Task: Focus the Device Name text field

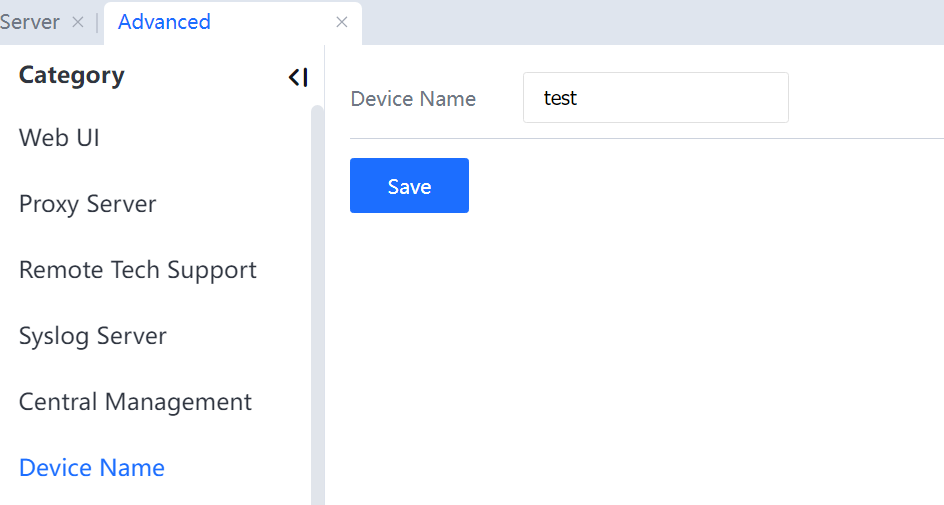Action: tap(655, 98)
